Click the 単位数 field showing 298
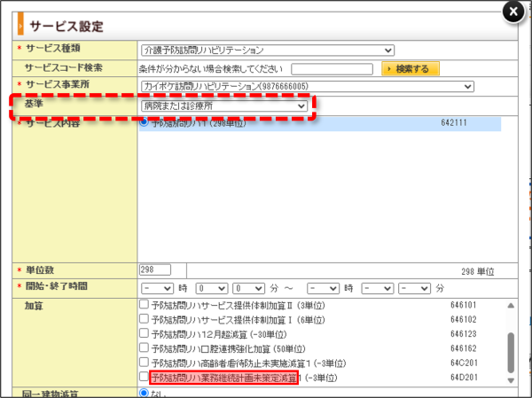The width and height of the screenshot is (532, 398). click(x=154, y=269)
